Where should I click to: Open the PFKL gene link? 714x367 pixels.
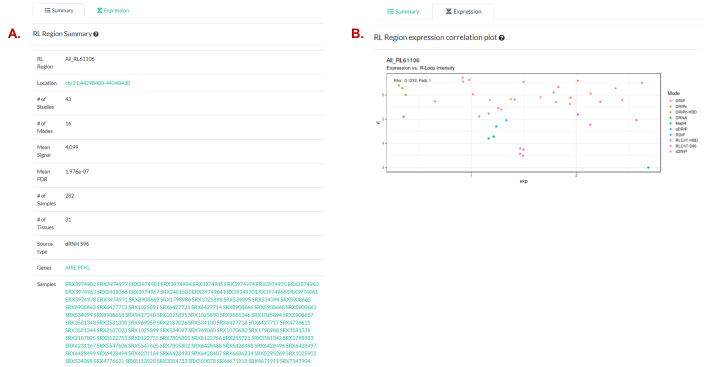pos(84,268)
